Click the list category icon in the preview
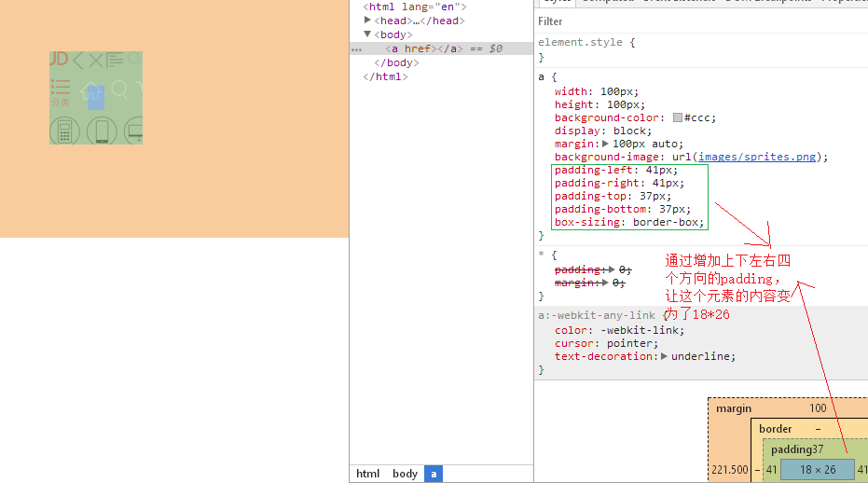This screenshot has width=868, height=483. (61, 88)
